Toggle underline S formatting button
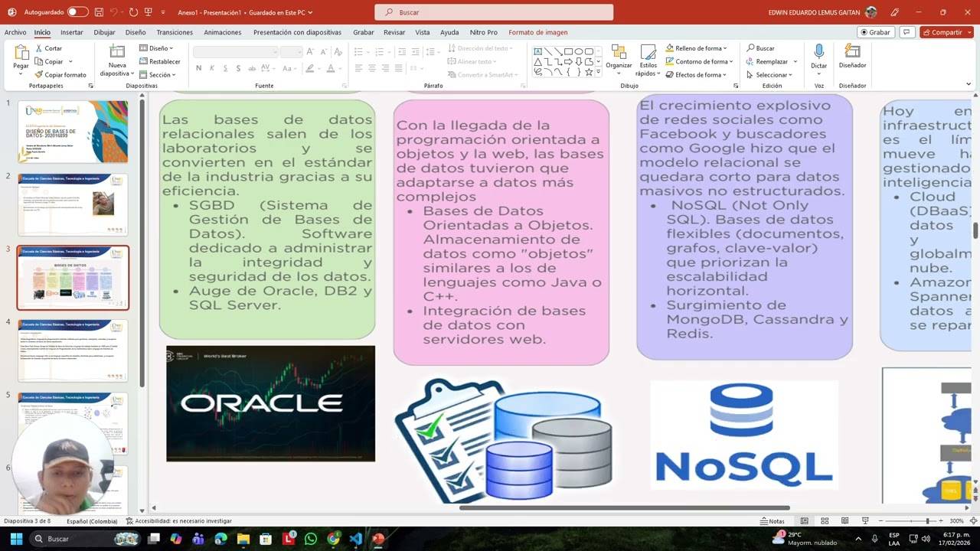The image size is (980, 551). 226,68
